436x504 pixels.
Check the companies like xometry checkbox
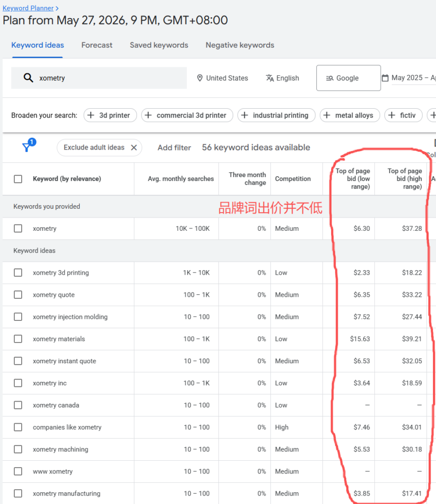click(x=18, y=427)
